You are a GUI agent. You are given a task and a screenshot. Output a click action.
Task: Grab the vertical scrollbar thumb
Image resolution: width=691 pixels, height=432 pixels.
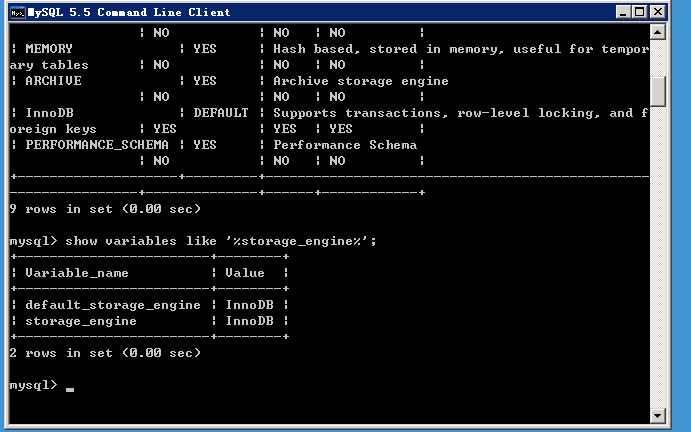tap(658, 90)
